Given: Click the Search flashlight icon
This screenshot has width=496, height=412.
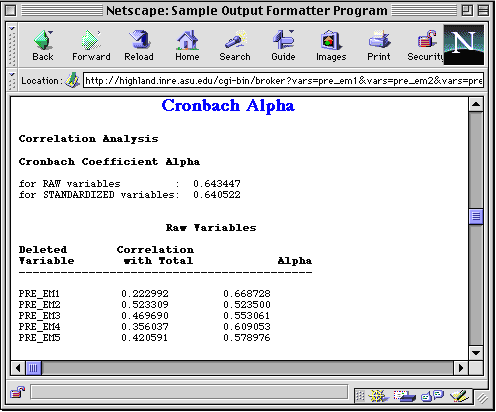Looking at the screenshot, I should [235, 45].
